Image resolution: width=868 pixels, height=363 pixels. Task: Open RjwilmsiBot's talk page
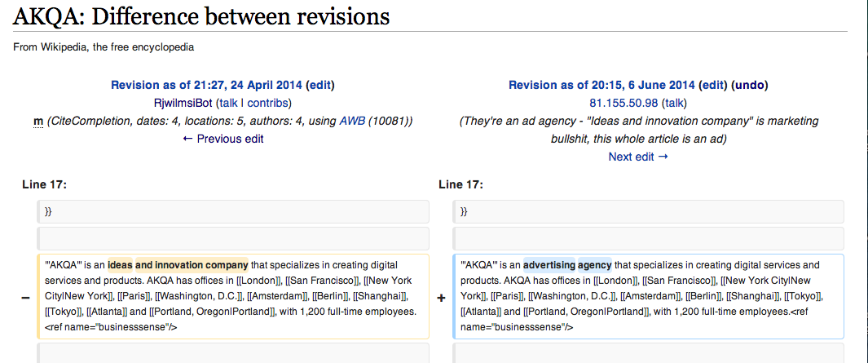click(228, 103)
